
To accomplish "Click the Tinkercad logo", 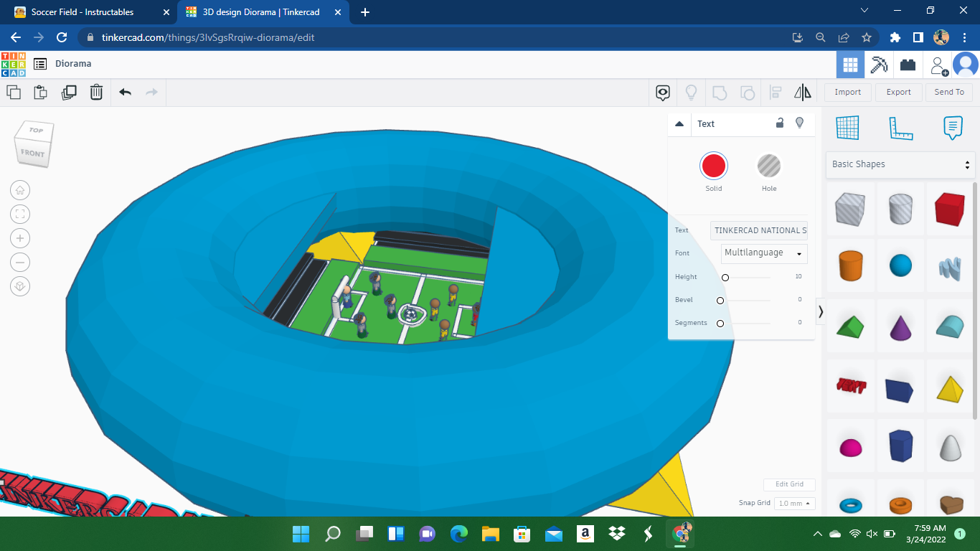I will (14, 64).
